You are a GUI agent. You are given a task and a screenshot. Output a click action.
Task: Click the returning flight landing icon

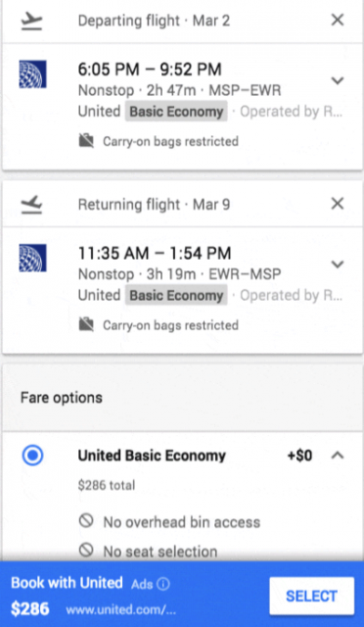(x=31, y=205)
